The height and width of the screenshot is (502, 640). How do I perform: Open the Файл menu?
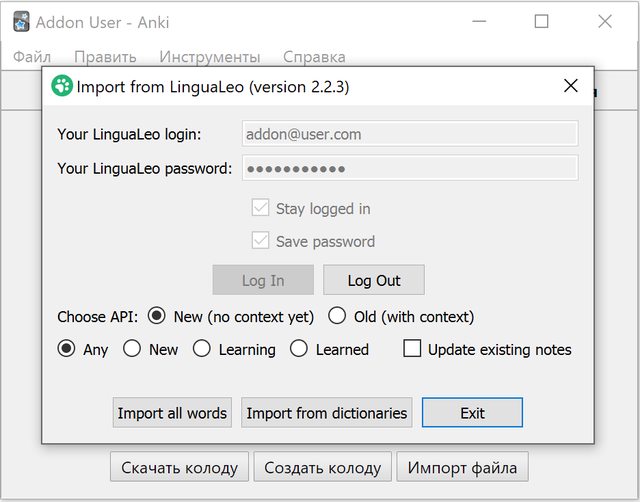32,57
